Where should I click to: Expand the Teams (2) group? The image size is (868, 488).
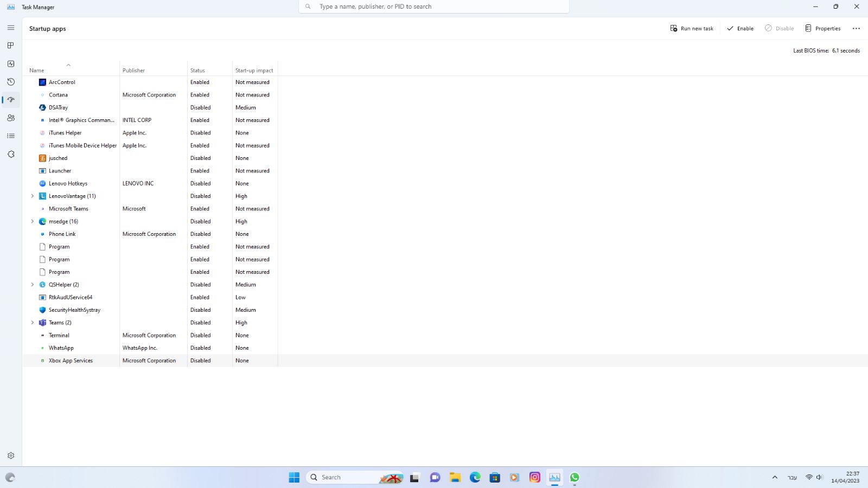[32, 323]
